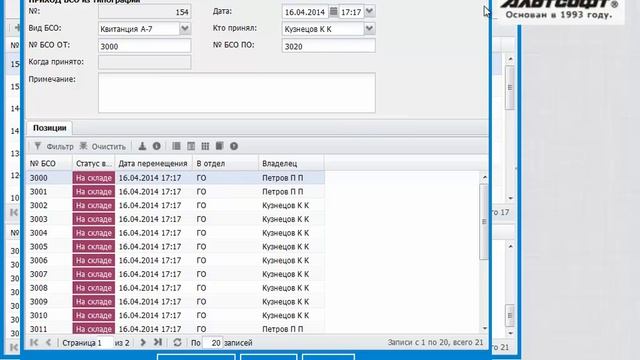Select row with БСО number 3001
This screenshot has height=360, width=640.
tap(176, 192)
